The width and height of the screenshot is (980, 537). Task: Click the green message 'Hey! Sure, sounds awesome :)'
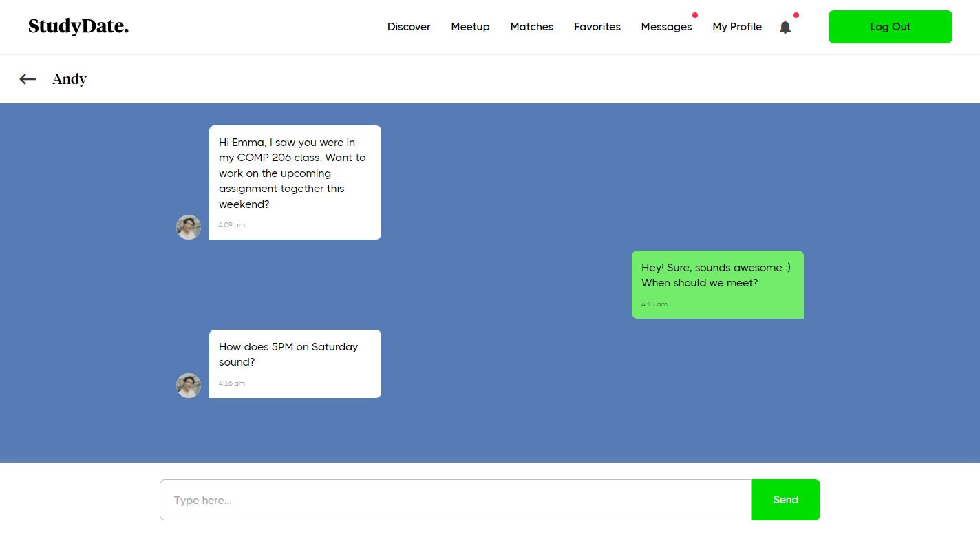tap(718, 284)
